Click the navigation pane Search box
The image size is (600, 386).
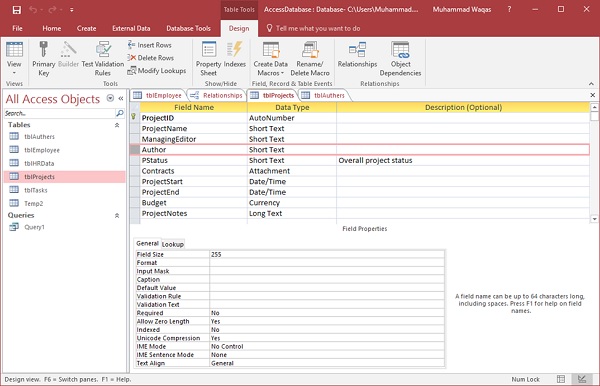tap(60, 113)
